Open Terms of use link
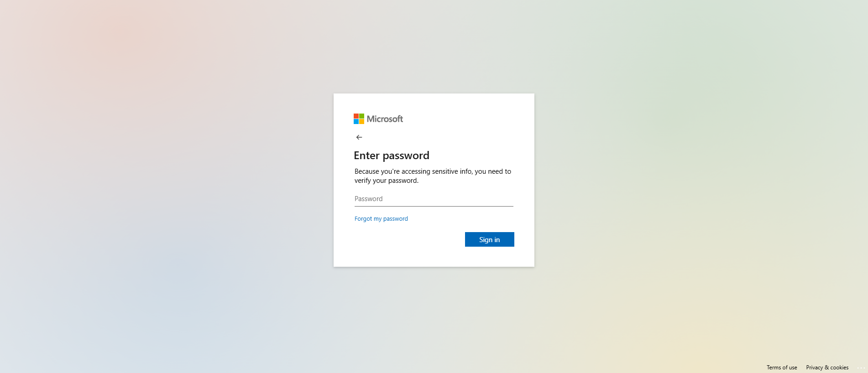 tap(782, 368)
